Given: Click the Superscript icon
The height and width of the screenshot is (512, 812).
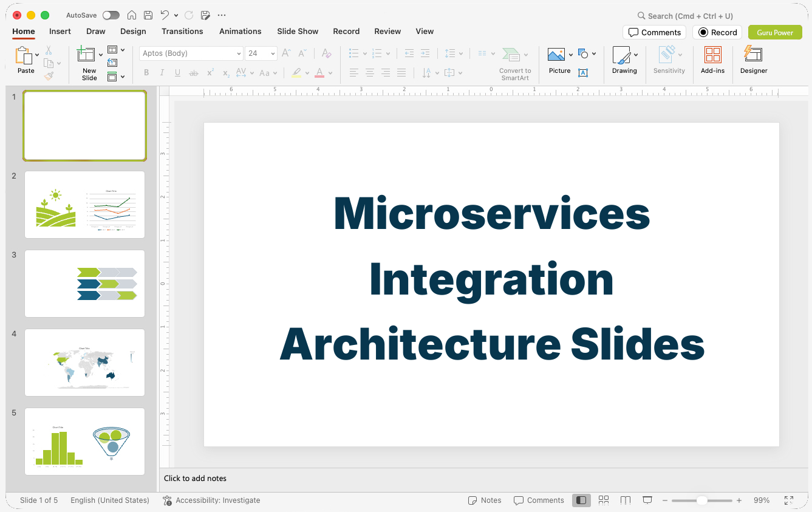Looking at the screenshot, I should coord(210,73).
